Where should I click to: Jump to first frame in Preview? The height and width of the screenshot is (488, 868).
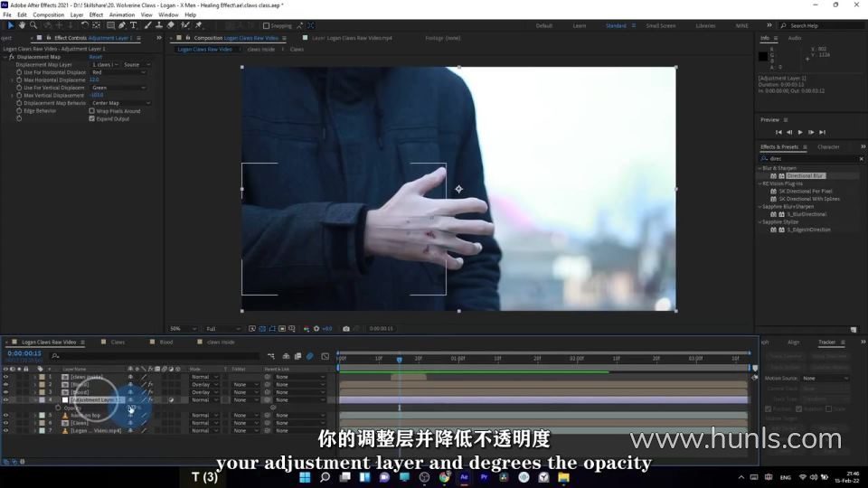(x=778, y=132)
